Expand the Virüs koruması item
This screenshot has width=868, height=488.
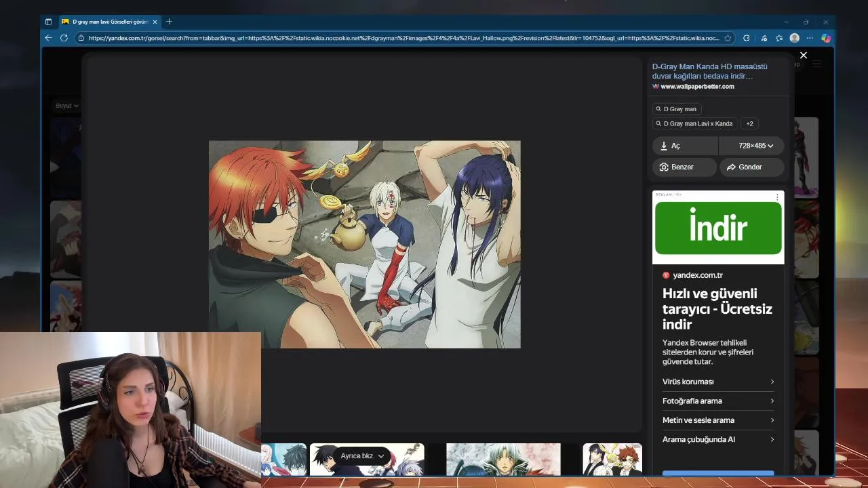pyautogui.click(x=718, y=382)
